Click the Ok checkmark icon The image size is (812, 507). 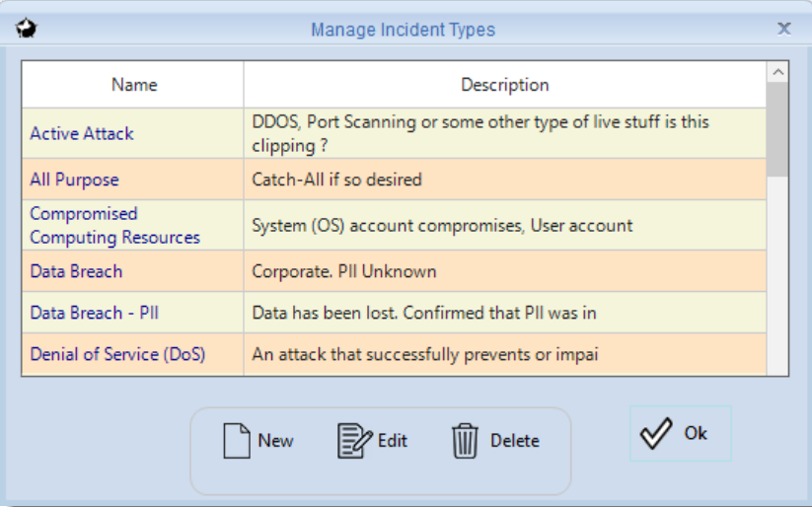[x=656, y=433]
